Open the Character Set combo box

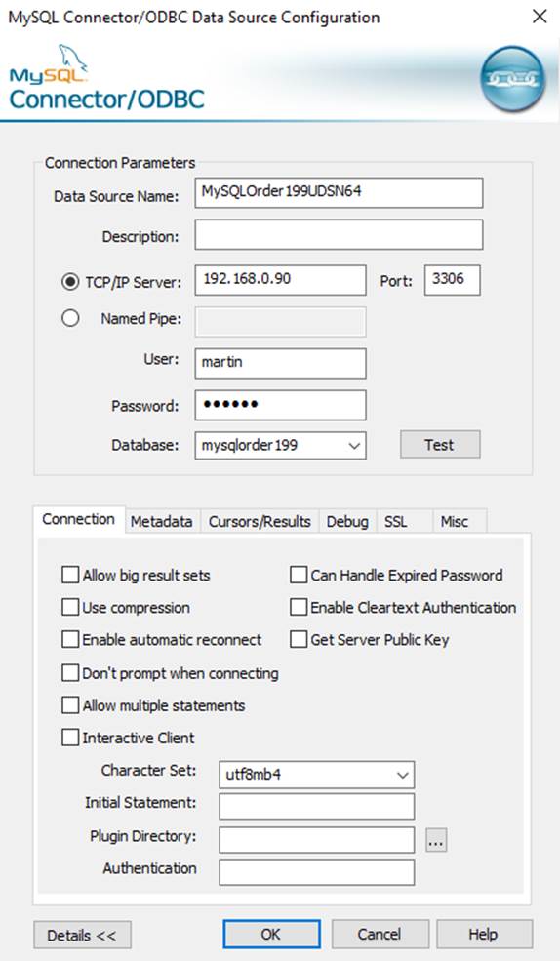(x=403, y=775)
